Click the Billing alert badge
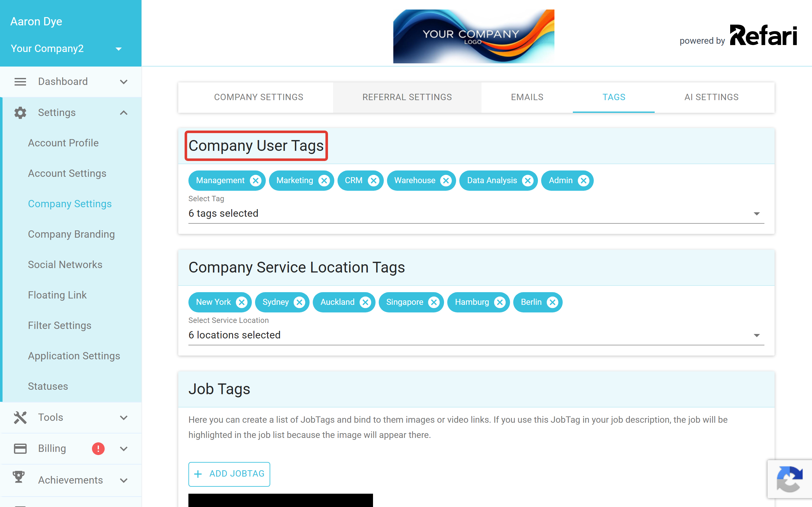This screenshot has height=507, width=812. pyautogui.click(x=98, y=448)
